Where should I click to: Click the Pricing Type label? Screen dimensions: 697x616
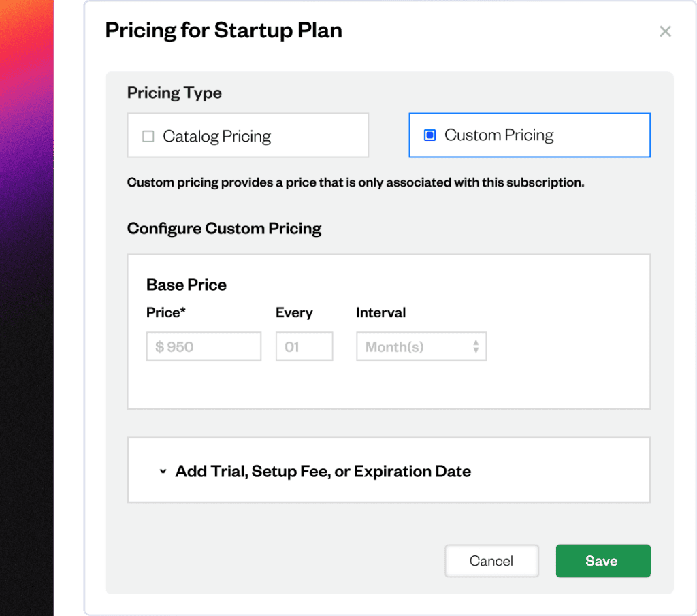[x=174, y=93]
